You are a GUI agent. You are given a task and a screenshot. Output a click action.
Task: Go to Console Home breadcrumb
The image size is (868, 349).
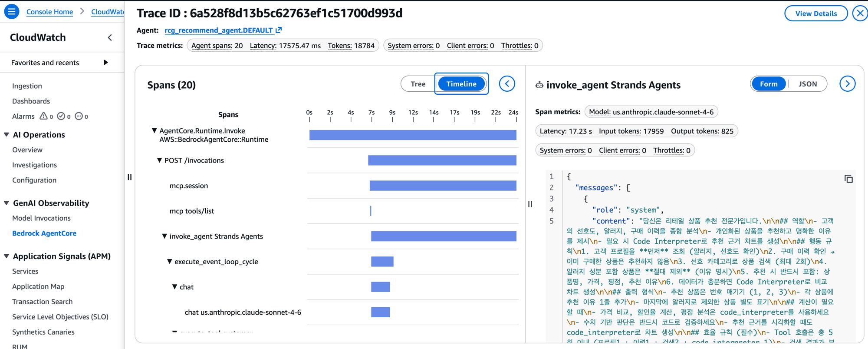[49, 12]
